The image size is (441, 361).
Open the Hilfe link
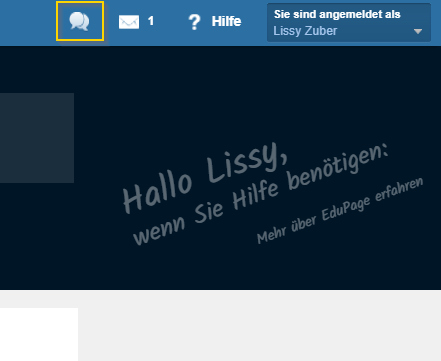coord(226,21)
